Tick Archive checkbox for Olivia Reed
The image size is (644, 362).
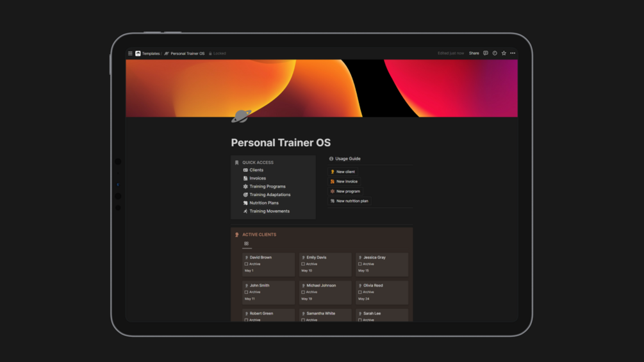click(359, 292)
